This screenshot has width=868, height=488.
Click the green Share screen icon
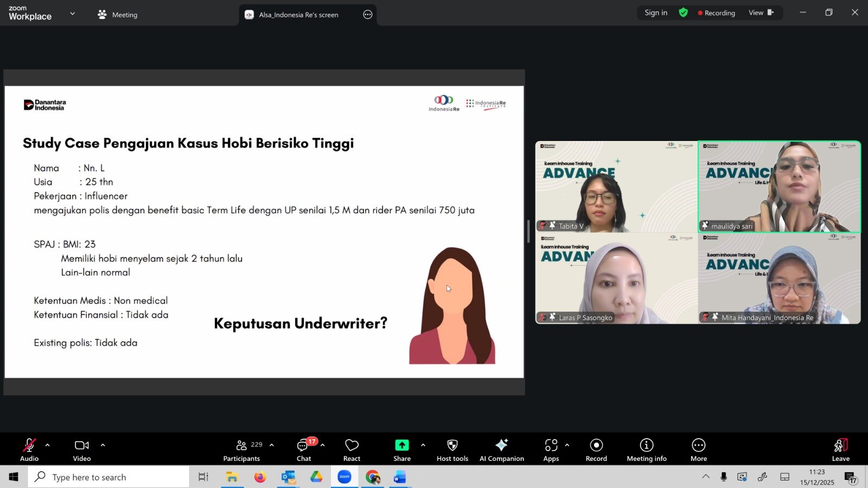click(401, 445)
